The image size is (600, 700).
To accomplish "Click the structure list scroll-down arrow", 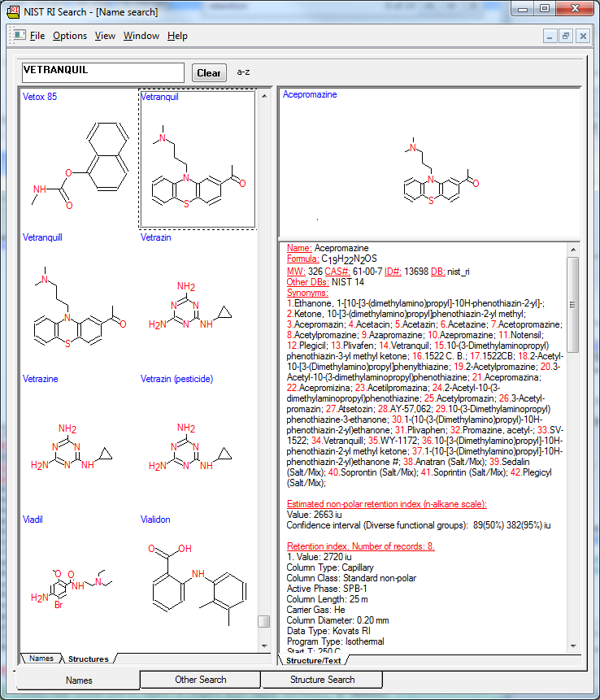I will 264,646.
